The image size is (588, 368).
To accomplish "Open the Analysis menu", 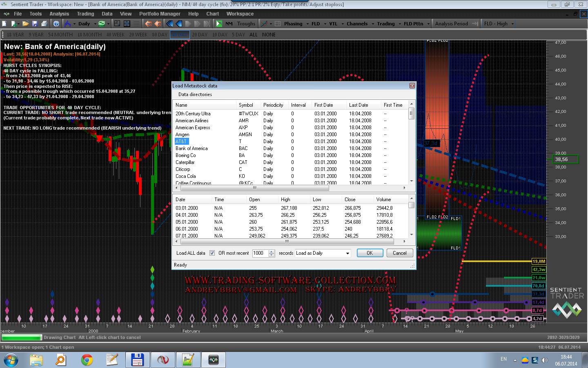I will point(59,14).
